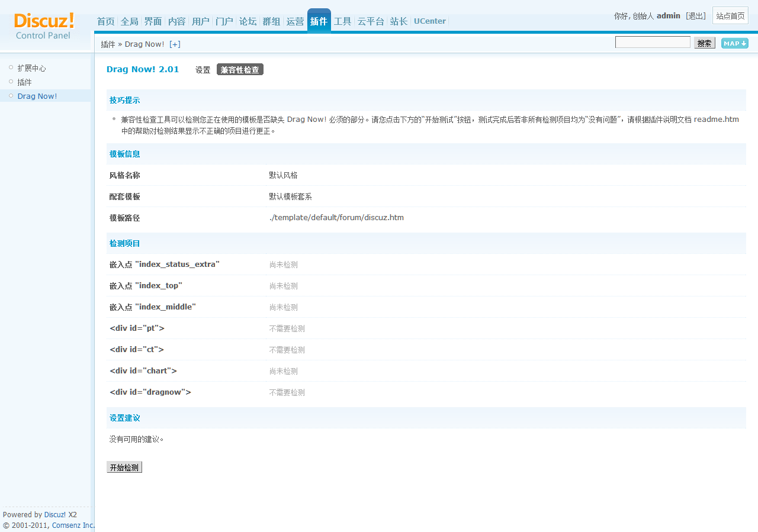Click 尚未检测 status for div chart
758x532 pixels.
[x=284, y=371]
